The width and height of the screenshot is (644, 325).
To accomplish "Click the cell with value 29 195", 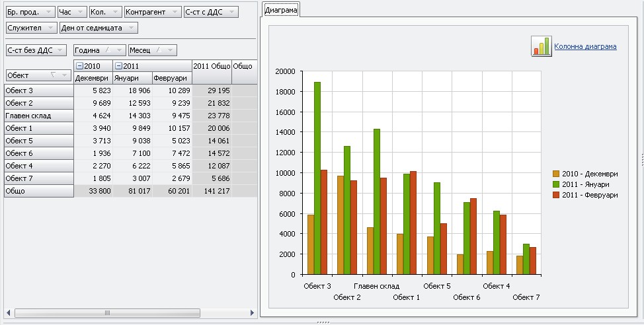I will coord(212,90).
